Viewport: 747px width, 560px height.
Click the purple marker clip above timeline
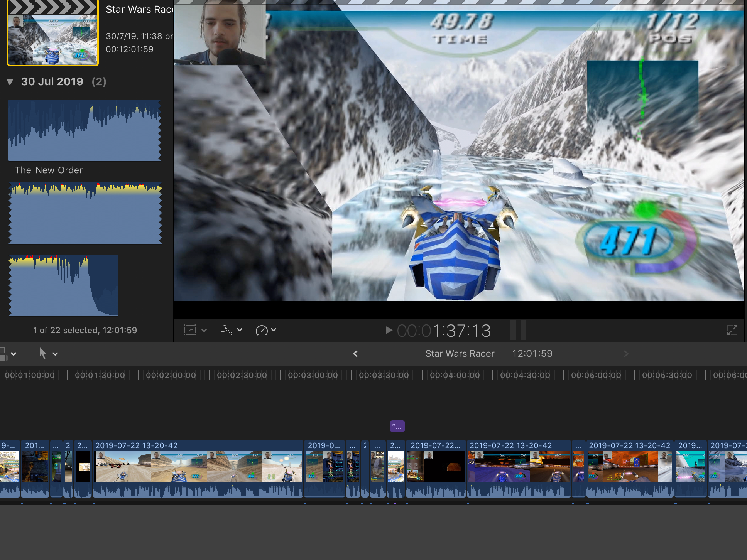click(397, 426)
